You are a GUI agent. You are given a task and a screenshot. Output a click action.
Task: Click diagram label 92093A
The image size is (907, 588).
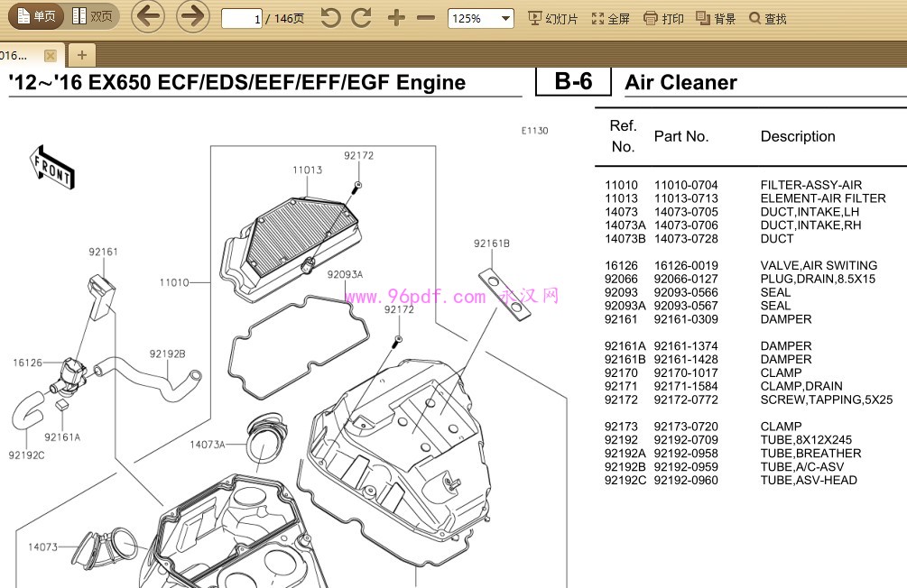(345, 274)
